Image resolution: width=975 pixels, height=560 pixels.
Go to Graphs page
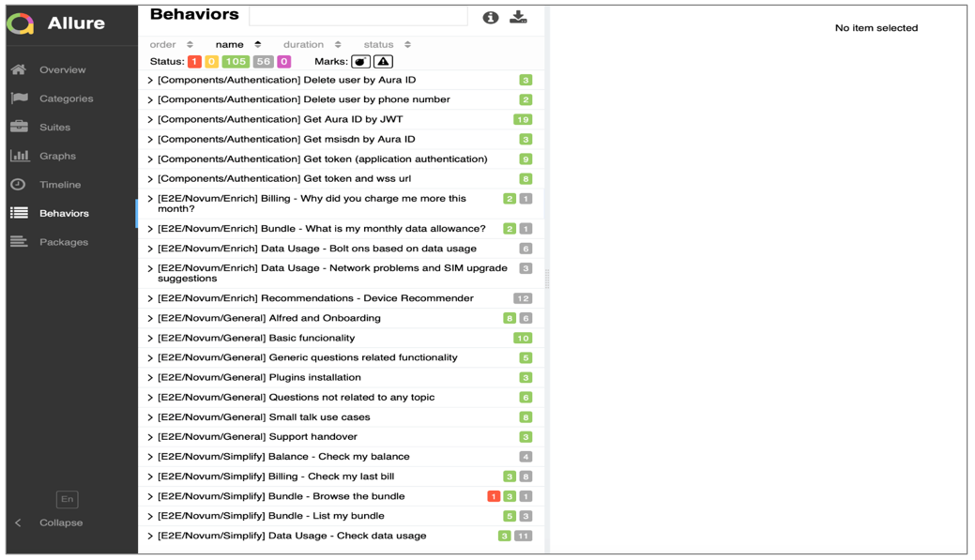58,156
